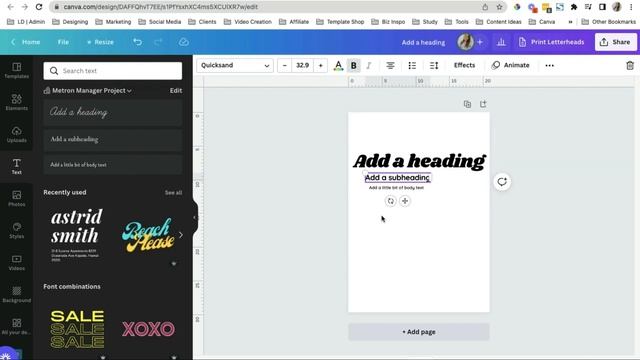640x360 pixels.
Task: Select the Text sidebar tab
Action: tap(16, 167)
